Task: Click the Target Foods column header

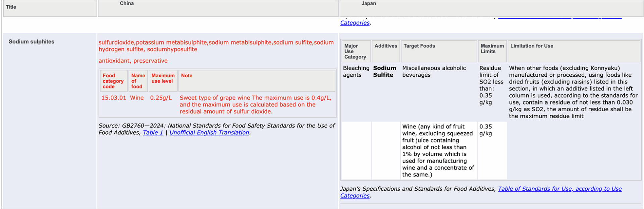Action: tap(439, 51)
